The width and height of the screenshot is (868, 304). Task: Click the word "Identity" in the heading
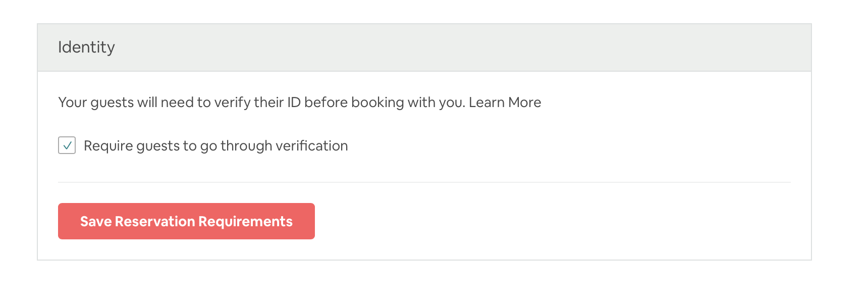pos(86,47)
